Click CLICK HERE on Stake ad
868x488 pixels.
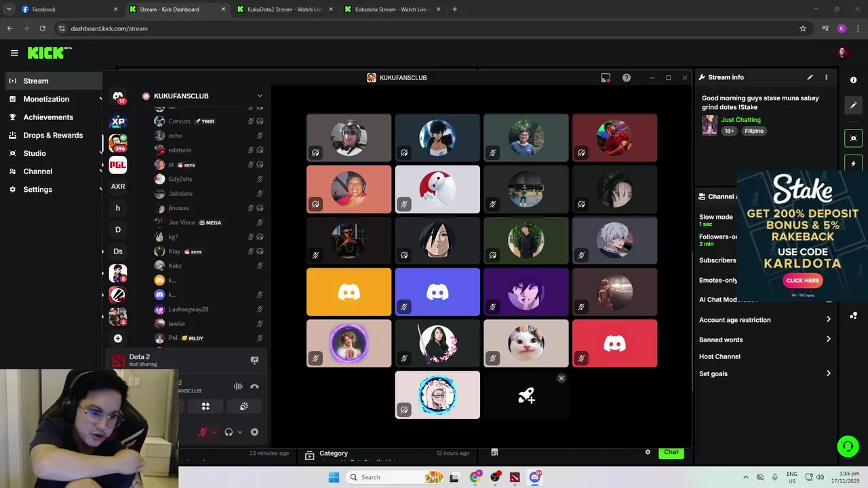[x=803, y=280]
